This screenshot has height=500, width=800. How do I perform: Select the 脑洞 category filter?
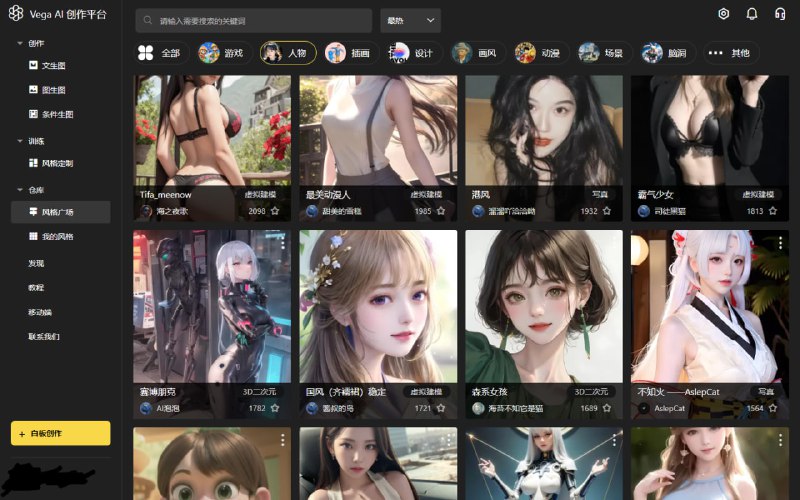pos(666,53)
